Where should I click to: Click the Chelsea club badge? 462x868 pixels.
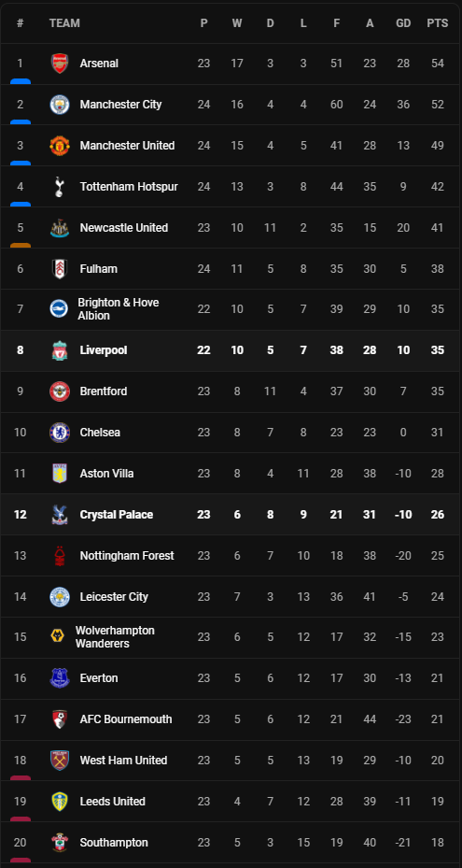59,433
